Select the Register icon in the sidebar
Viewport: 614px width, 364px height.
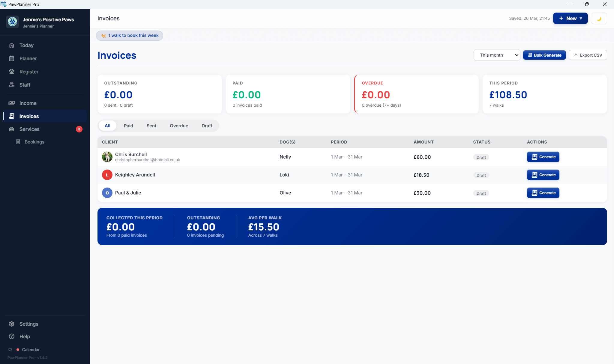pos(11,72)
